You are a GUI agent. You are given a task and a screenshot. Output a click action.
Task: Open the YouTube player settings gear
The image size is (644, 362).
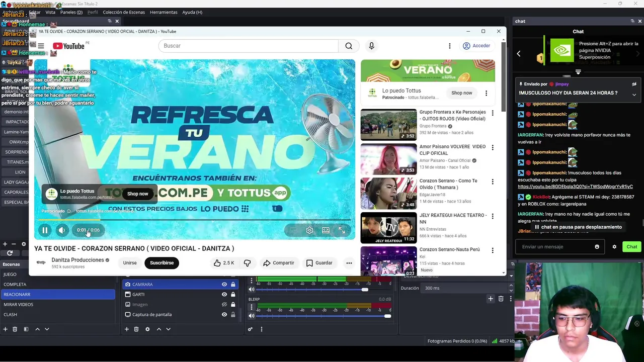click(x=309, y=230)
